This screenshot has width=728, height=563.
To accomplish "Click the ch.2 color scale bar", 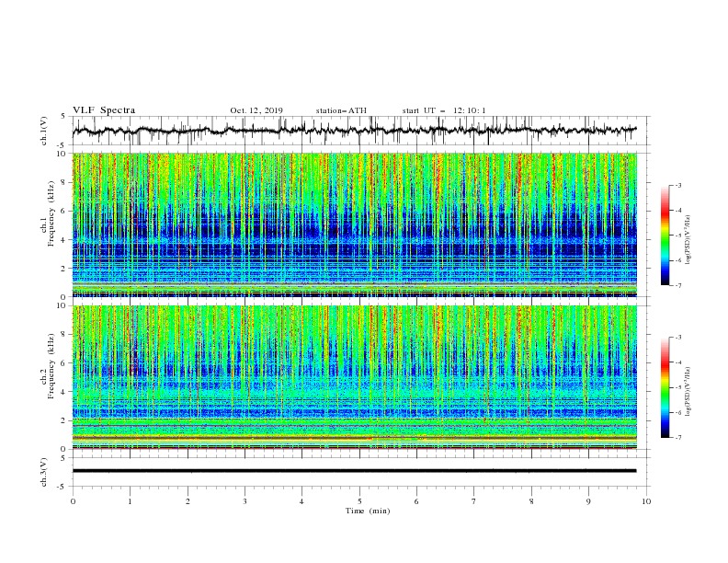I will (x=665, y=387).
